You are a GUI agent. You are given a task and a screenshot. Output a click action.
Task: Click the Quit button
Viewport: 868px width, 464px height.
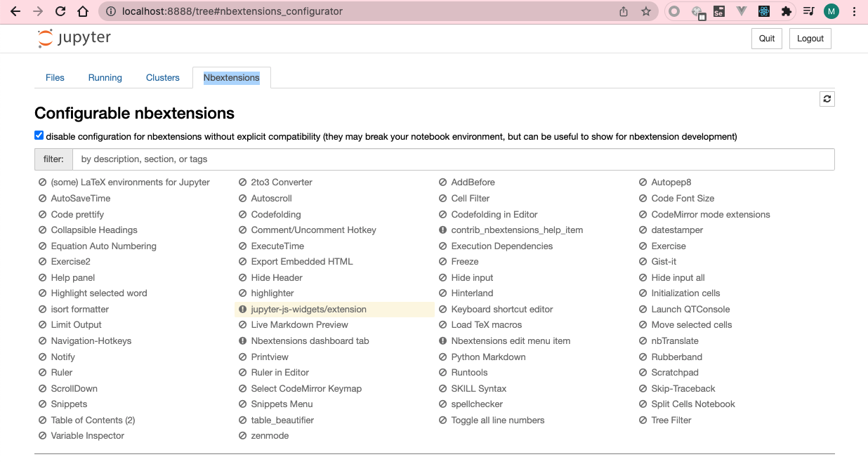pos(767,39)
